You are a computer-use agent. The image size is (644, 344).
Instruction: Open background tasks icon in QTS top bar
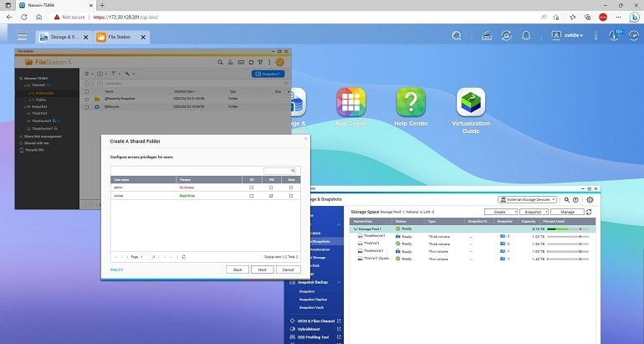(x=487, y=36)
